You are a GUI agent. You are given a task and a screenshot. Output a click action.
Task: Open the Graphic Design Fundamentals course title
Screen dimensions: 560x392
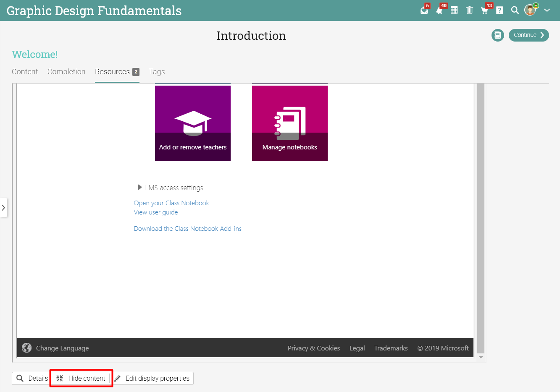coord(94,10)
